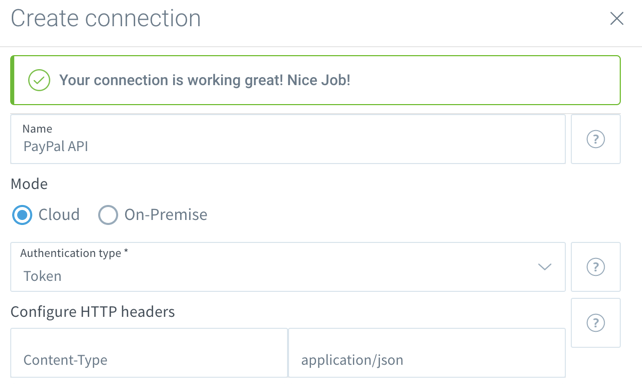Edit the Content-Type header name field
Image resolution: width=642 pixels, height=384 pixels.
(x=149, y=353)
